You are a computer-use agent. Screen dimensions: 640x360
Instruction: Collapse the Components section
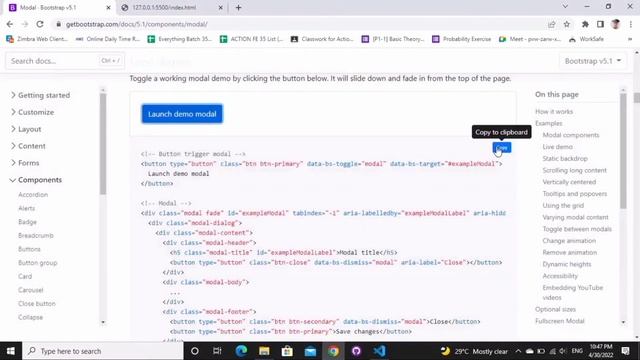coord(36,180)
